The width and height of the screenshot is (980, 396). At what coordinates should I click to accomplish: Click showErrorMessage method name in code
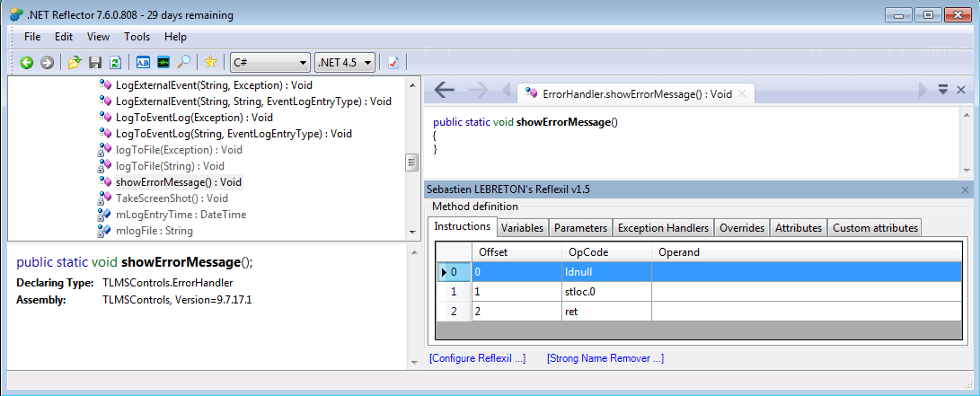(x=564, y=122)
